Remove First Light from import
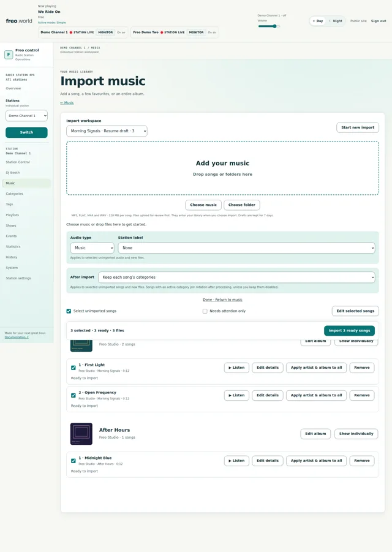Viewport: 392px width, 552px height. [x=362, y=368]
